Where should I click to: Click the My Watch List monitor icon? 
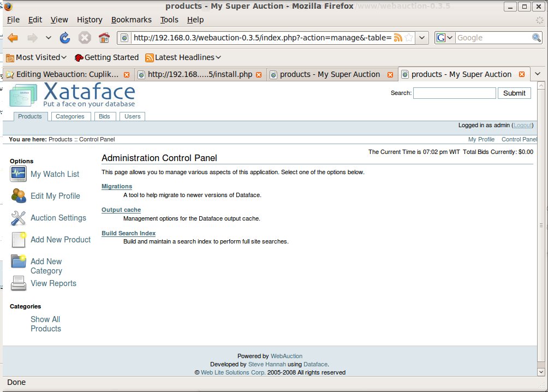click(x=18, y=174)
